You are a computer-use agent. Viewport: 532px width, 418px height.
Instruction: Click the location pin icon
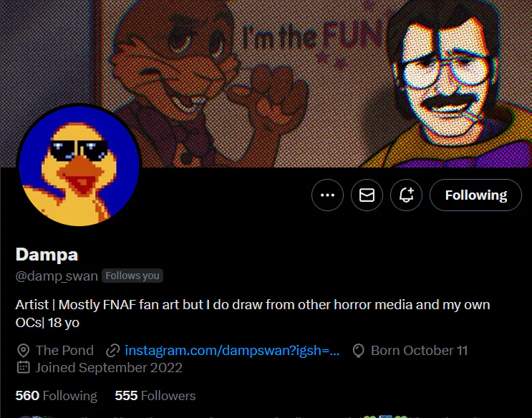coord(23,351)
